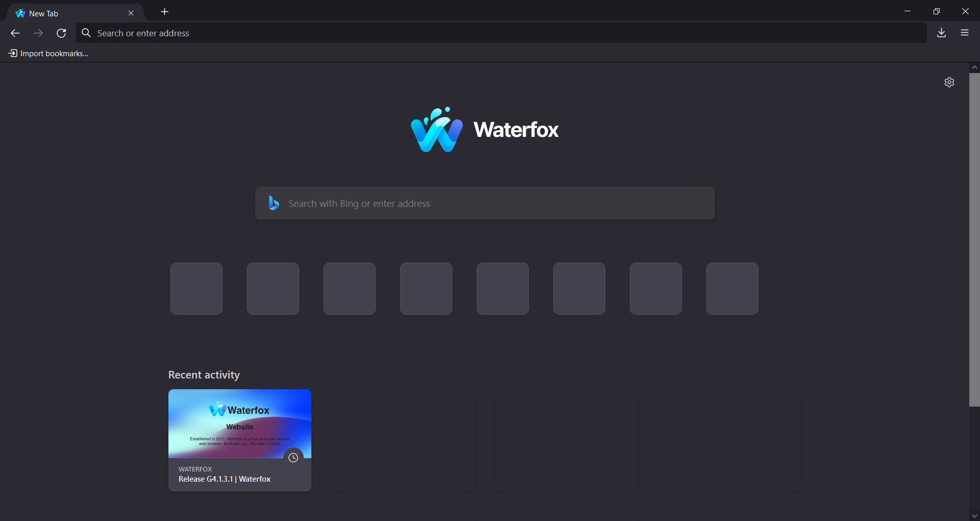Image resolution: width=980 pixels, height=521 pixels.
Task: Open a new tab with plus button
Action: pyautogui.click(x=164, y=12)
